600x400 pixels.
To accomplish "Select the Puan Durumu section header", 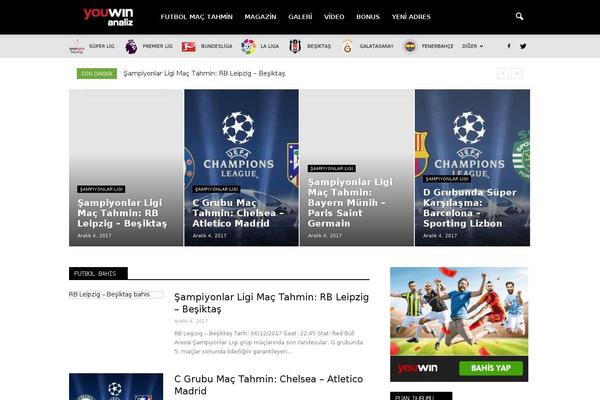I will click(x=421, y=396).
